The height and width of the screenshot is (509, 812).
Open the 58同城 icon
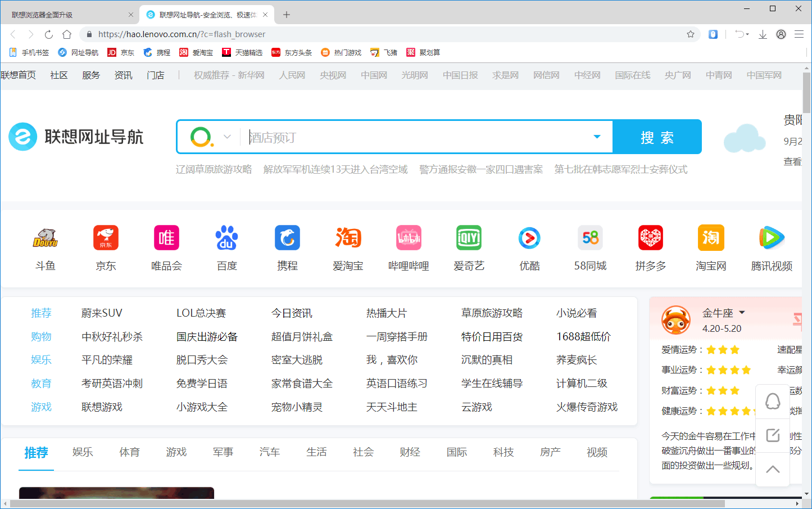(590, 238)
